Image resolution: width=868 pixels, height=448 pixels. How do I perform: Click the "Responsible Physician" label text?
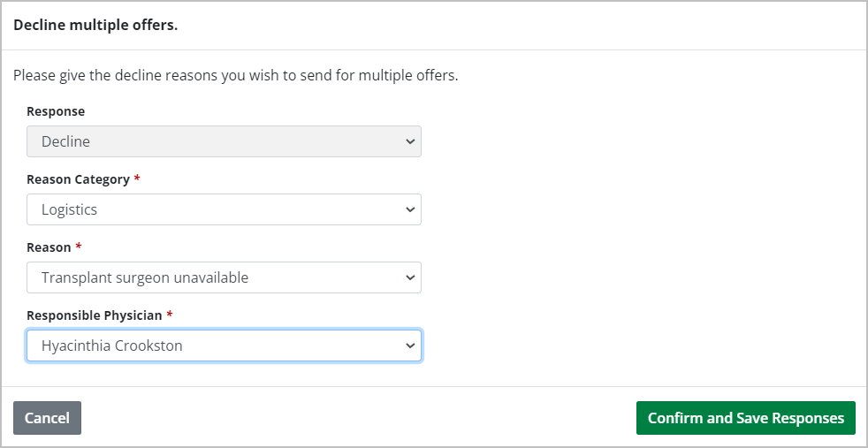point(95,315)
